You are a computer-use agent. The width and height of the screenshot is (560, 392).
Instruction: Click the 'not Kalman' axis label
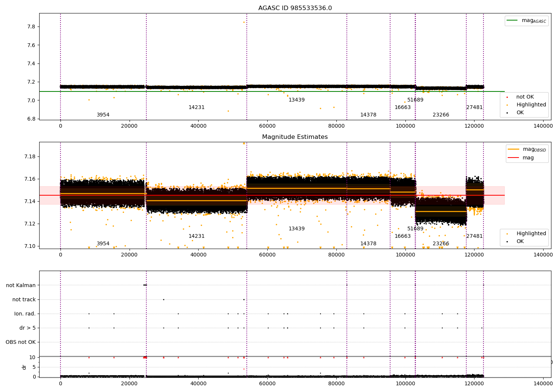click(21, 285)
